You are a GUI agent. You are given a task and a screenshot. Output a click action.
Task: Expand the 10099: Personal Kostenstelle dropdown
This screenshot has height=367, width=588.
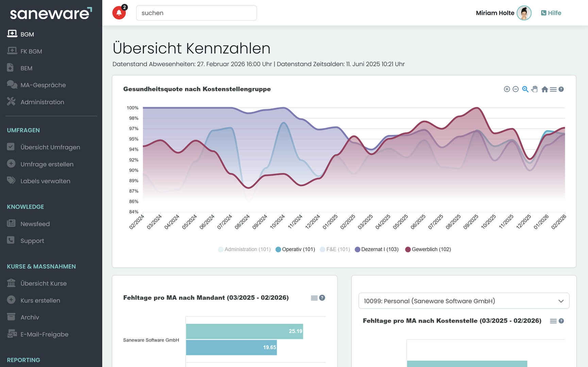coord(464,301)
